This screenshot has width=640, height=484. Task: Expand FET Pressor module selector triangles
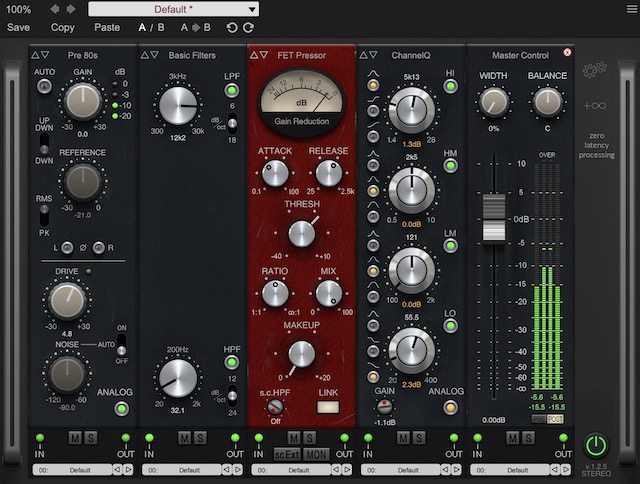point(257,55)
